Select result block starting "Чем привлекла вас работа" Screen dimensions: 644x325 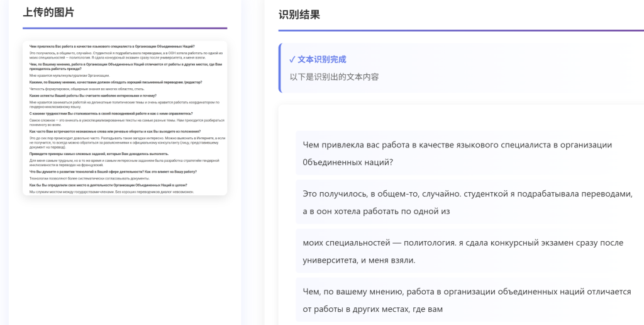click(470, 154)
